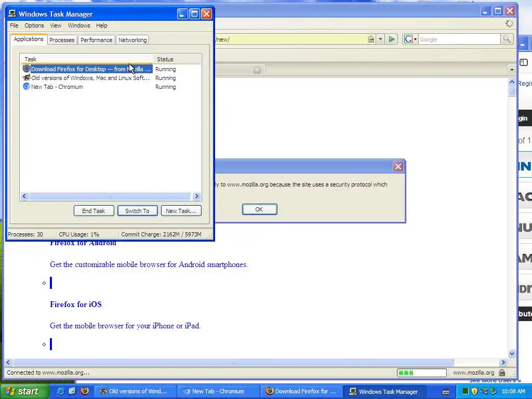Open the Firefox for iOS link
The image size is (532, 399).
(76, 304)
